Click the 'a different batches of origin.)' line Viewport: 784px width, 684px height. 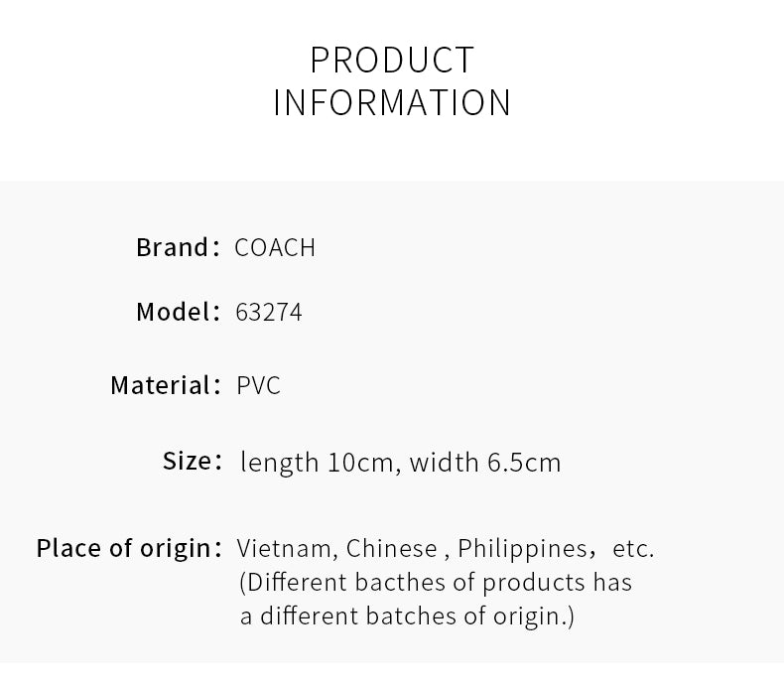coord(407,616)
